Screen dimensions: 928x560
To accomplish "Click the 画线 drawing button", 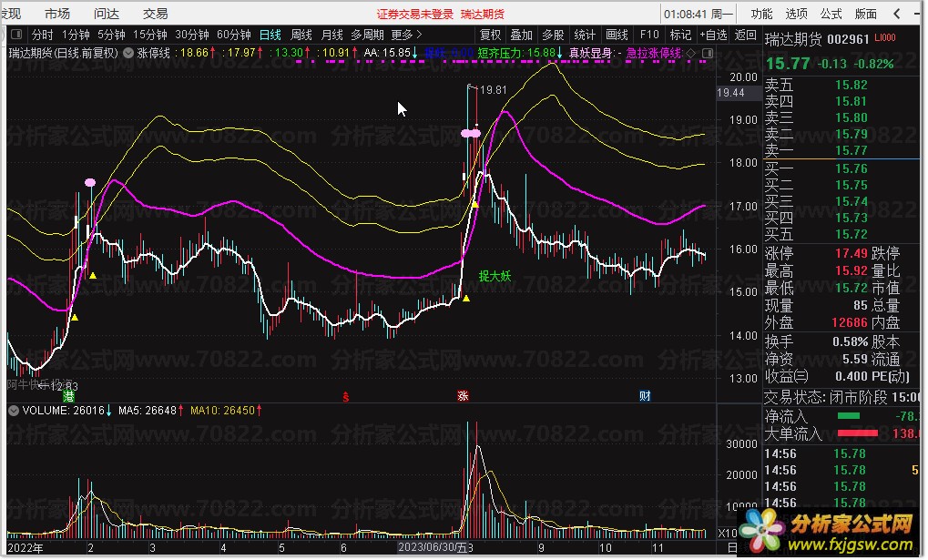I will [617, 35].
